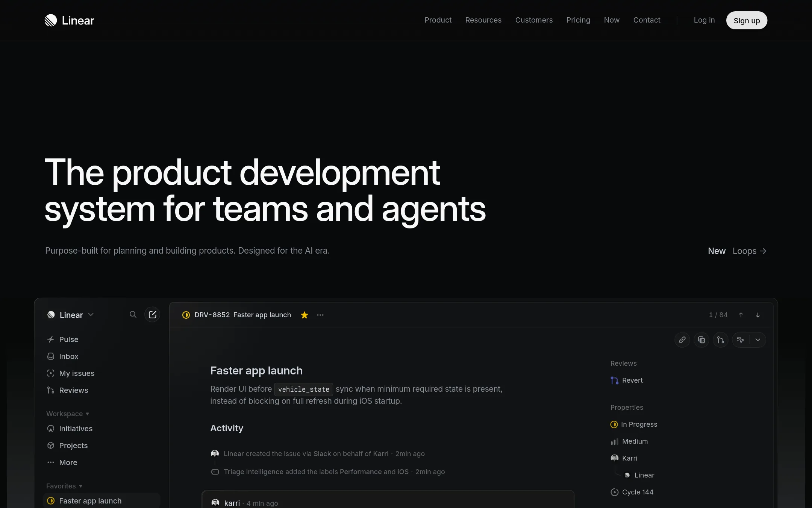
Task: Click the Log in link
Action: tap(704, 20)
